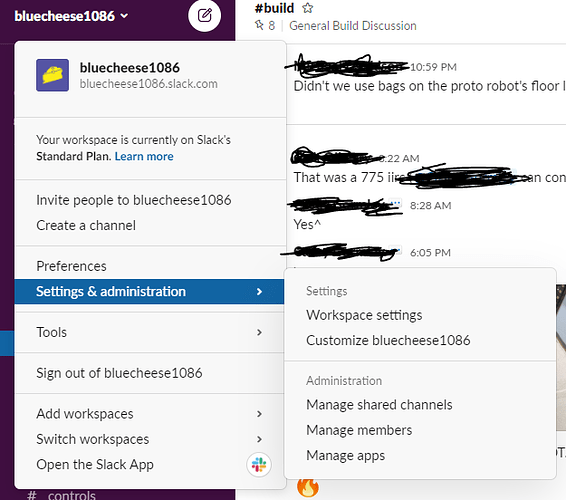
Task: Open the pinned items pin icon
Action: 259,25
